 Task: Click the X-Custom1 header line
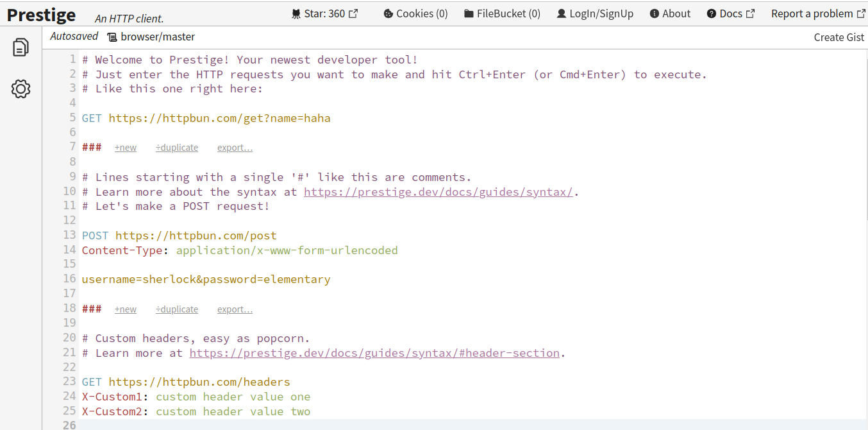click(x=196, y=397)
